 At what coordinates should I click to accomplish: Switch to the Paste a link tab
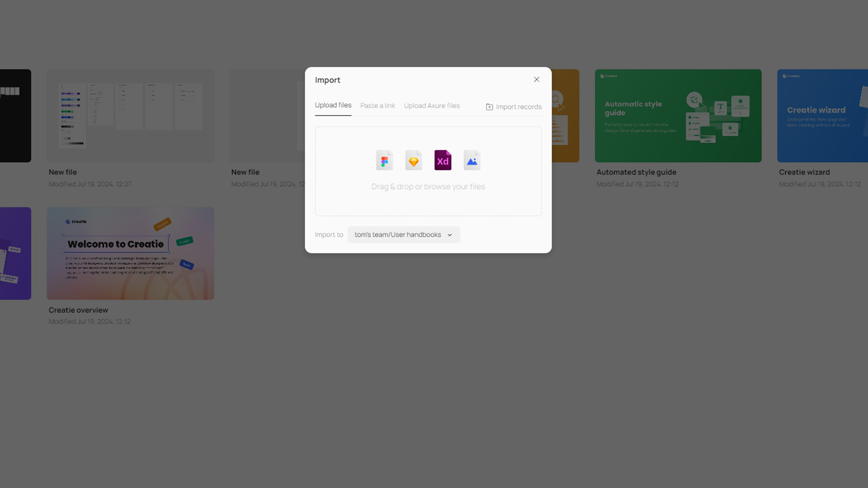[377, 106]
